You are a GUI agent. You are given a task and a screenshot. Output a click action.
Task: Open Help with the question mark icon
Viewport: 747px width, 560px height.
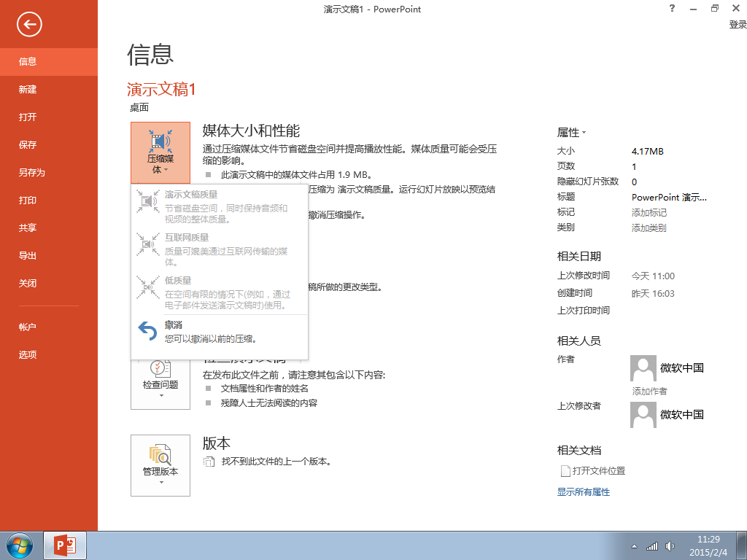[672, 8]
